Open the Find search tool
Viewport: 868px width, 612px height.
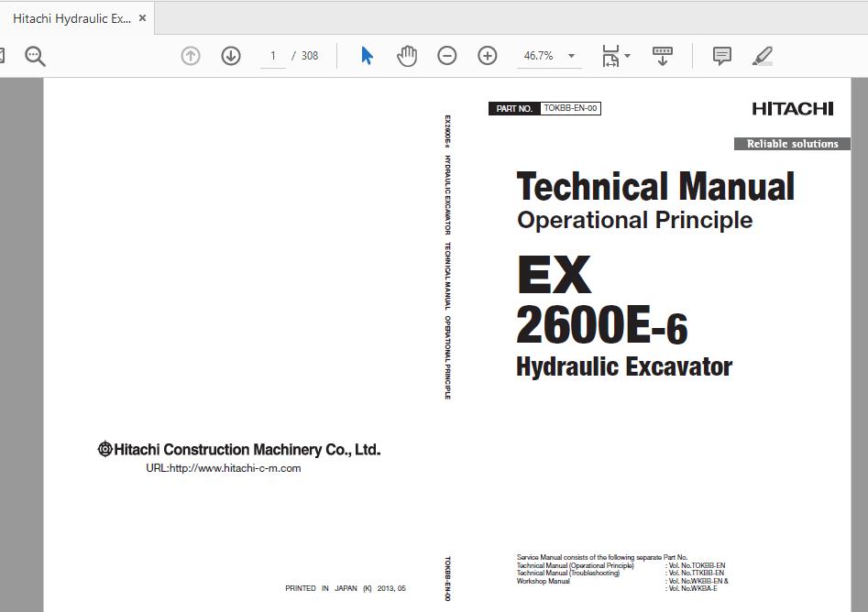click(x=35, y=55)
